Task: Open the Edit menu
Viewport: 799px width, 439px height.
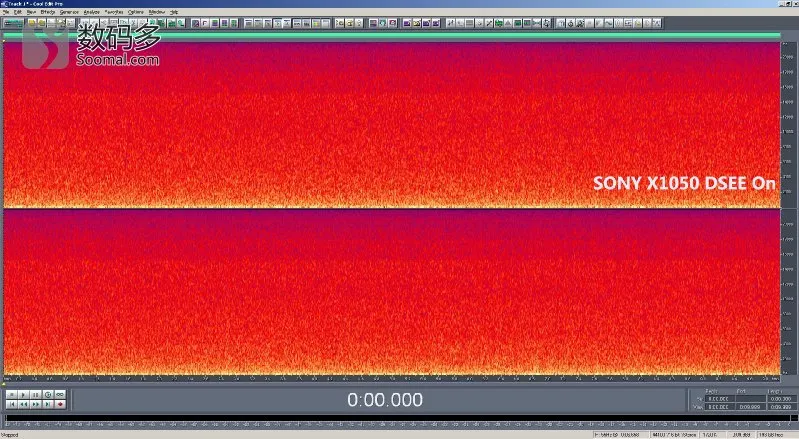Action: click(18, 12)
